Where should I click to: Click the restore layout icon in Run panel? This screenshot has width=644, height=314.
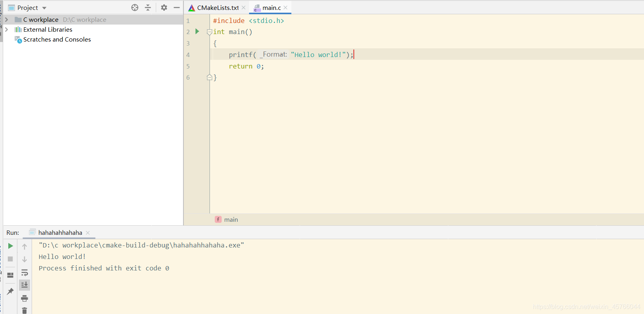[x=11, y=275]
